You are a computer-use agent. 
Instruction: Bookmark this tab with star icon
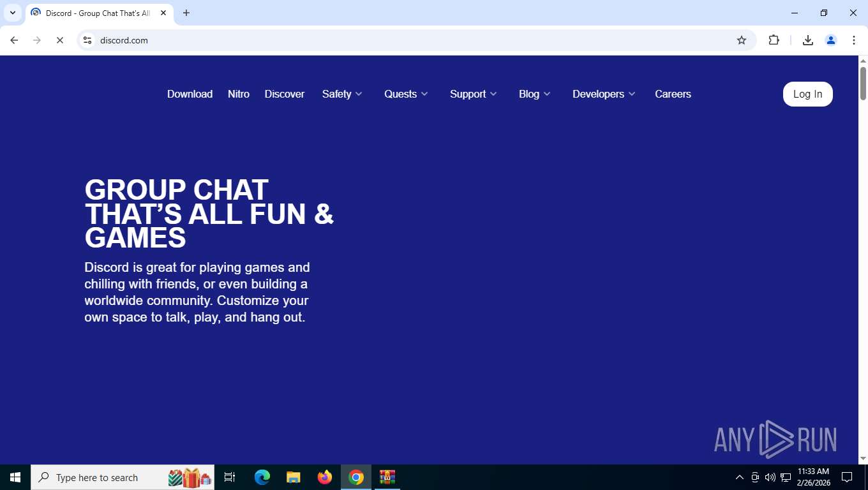click(742, 40)
